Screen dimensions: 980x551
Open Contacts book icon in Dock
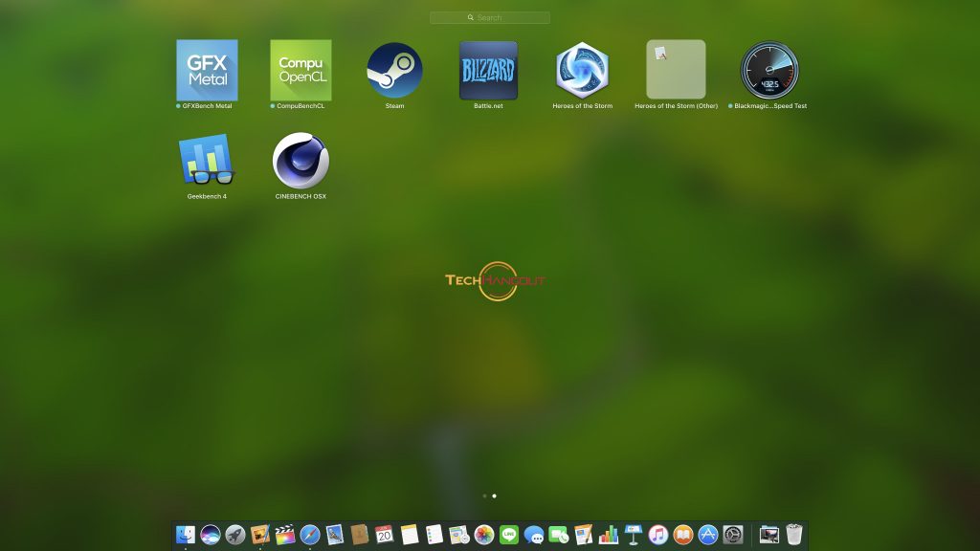pyautogui.click(x=360, y=535)
